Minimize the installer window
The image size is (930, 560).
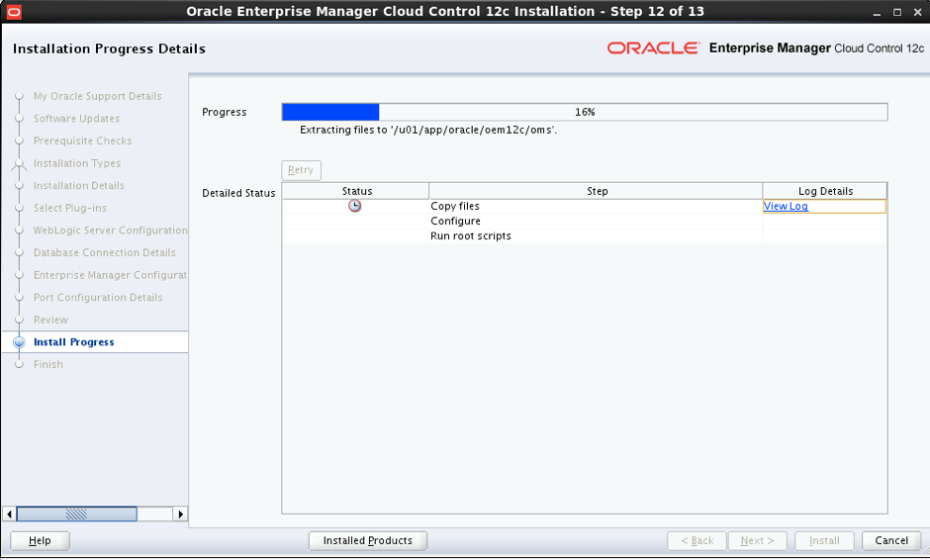[x=877, y=13]
